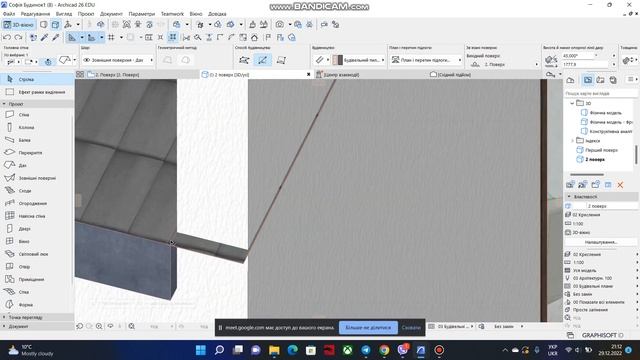Toggle grid snap hash icon

coord(111,38)
